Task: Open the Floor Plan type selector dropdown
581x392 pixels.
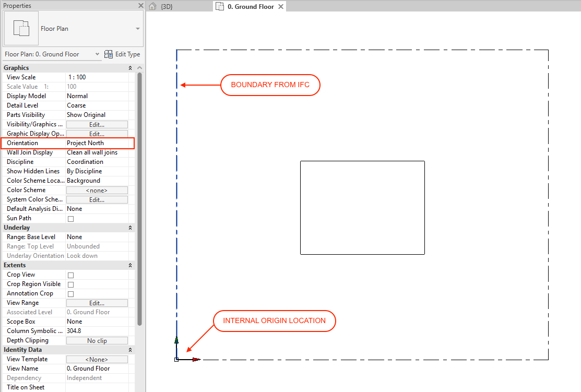Action: tap(138, 29)
